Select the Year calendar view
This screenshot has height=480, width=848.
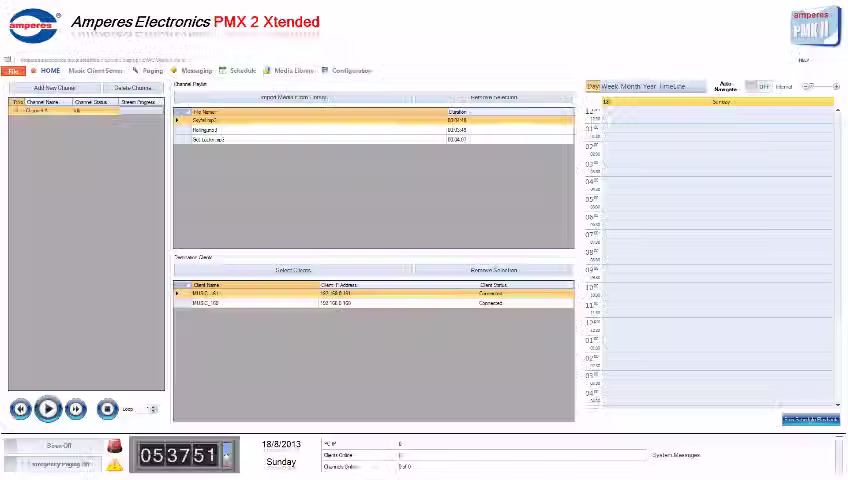pyautogui.click(x=650, y=86)
